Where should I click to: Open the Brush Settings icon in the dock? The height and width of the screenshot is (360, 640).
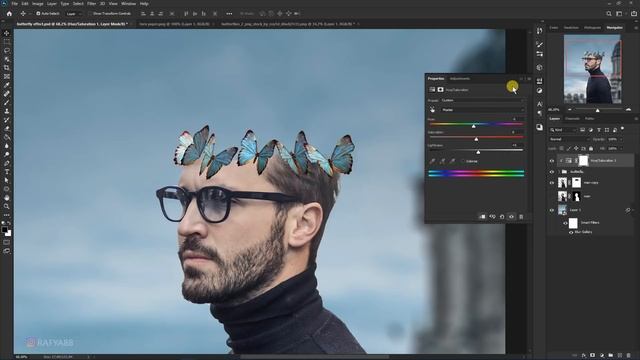[540, 44]
